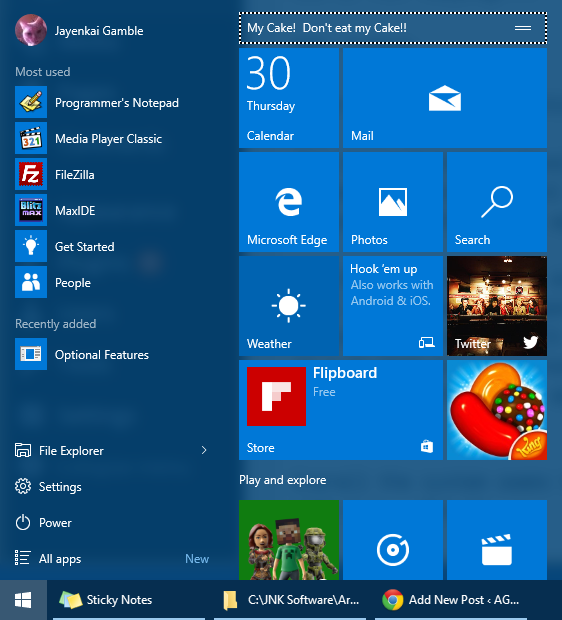Open the Get Started lightbulb icon
This screenshot has width=562, height=620.
point(31,246)
